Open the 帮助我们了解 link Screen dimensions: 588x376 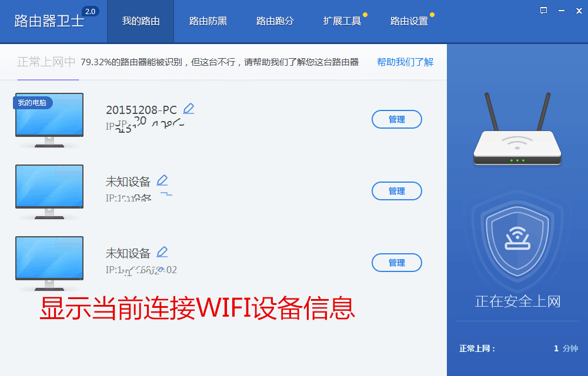pos(405,62)
